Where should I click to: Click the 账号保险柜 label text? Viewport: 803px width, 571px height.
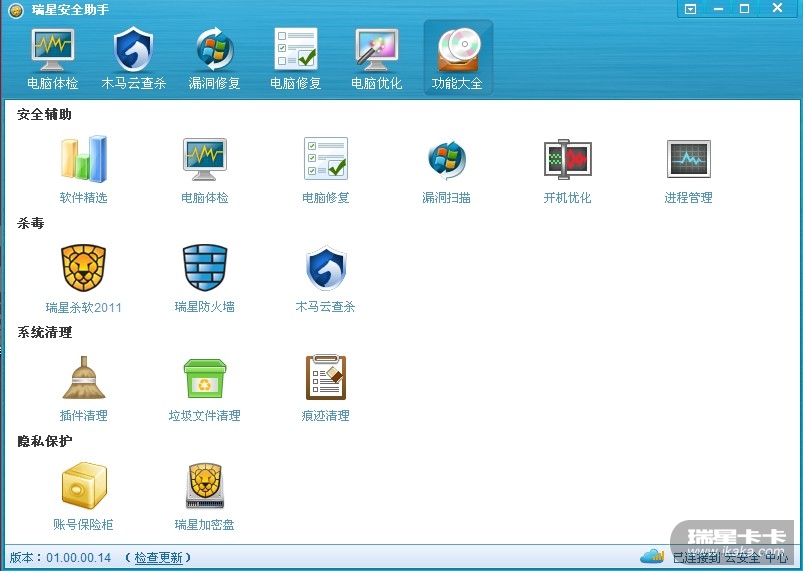point(83,524)
